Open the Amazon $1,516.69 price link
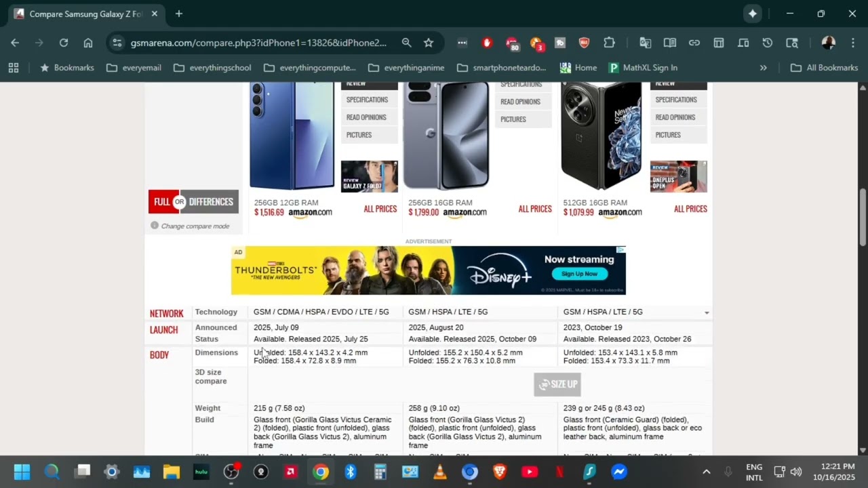The image size is (868, 488). point(293,212)
